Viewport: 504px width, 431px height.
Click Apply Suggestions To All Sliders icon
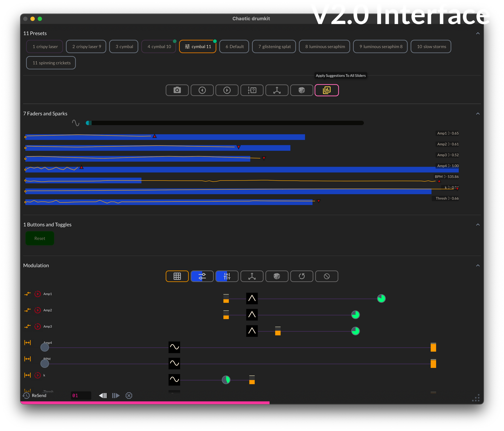[x=327, y=90]
